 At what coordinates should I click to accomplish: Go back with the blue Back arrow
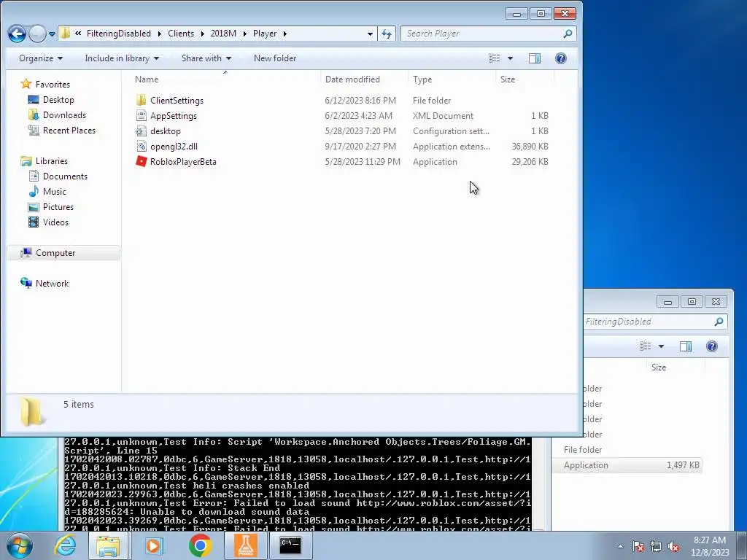point(18,34)
